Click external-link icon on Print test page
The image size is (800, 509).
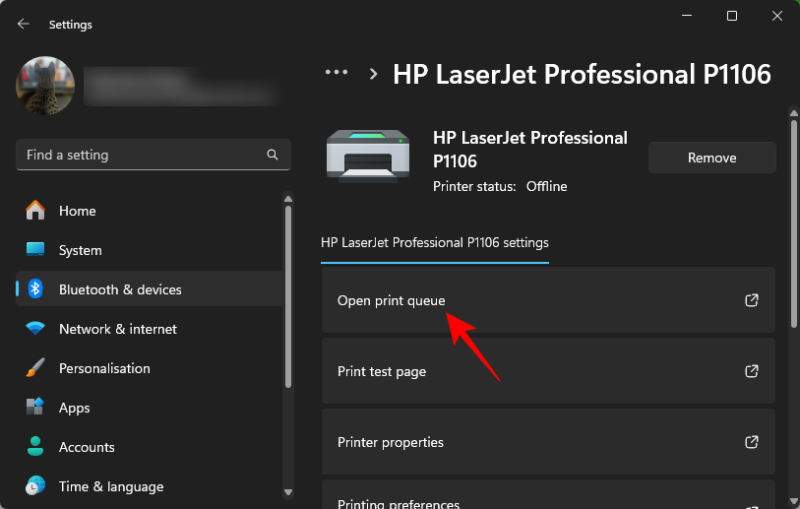(752, 371)
